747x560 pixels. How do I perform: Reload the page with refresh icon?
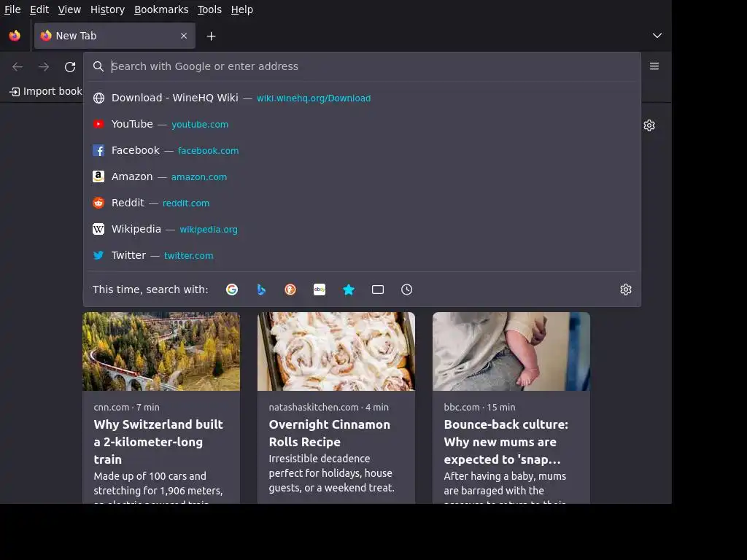pos(70,66)
